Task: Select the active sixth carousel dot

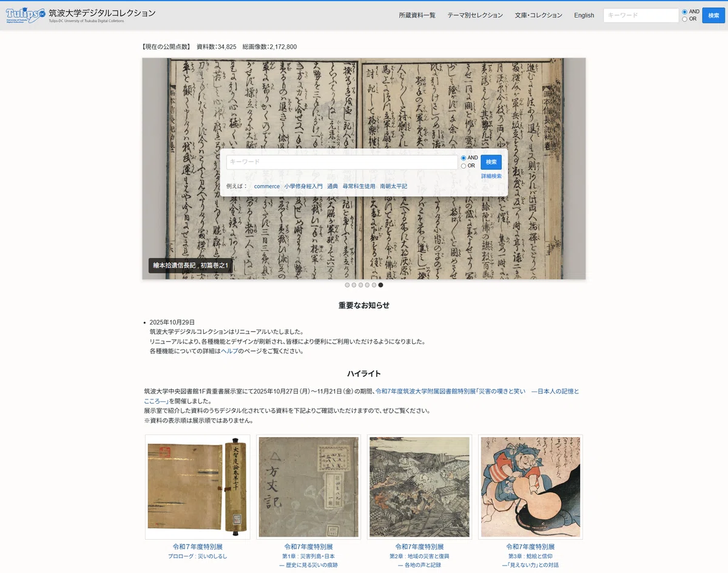Action: coord(381,285)
